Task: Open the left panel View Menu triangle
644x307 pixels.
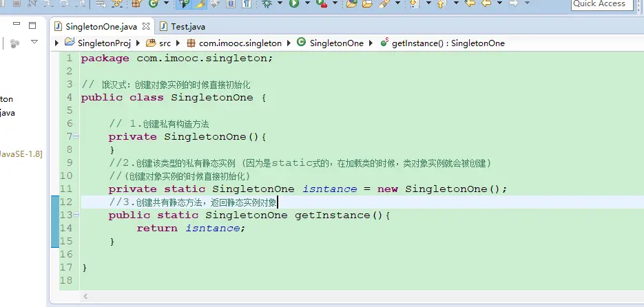Action: [34, 41]
